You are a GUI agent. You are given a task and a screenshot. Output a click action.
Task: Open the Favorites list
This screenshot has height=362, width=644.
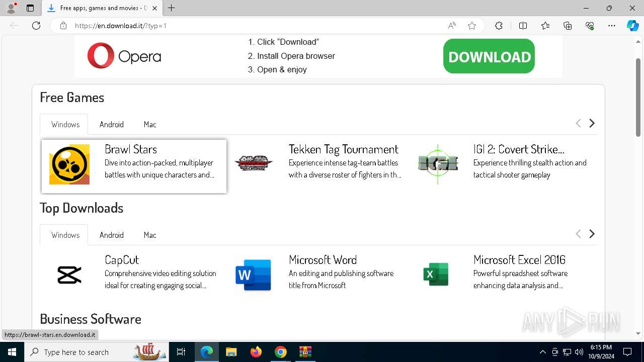[x=545, y=26]
